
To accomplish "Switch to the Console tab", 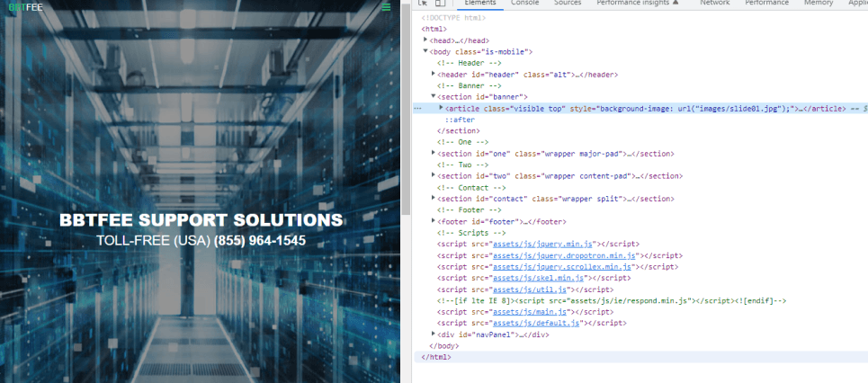I will coord(524,3).
